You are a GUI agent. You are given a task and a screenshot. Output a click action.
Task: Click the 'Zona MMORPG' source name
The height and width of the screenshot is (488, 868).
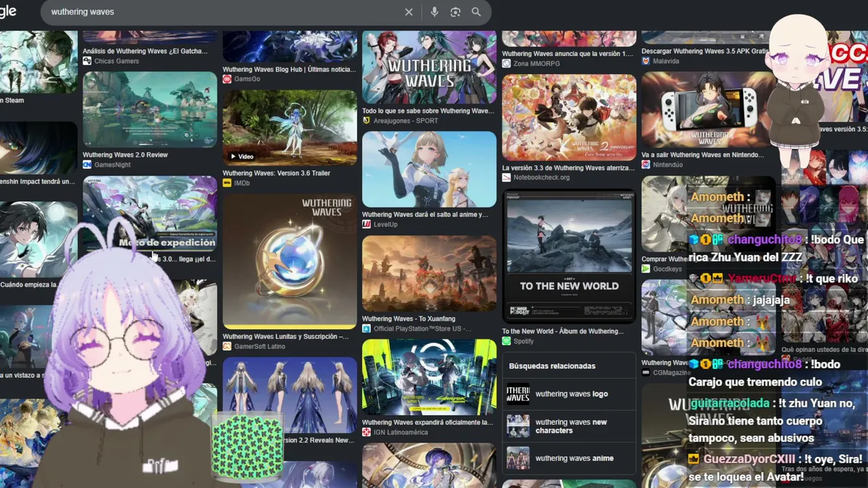coord(536,64)
